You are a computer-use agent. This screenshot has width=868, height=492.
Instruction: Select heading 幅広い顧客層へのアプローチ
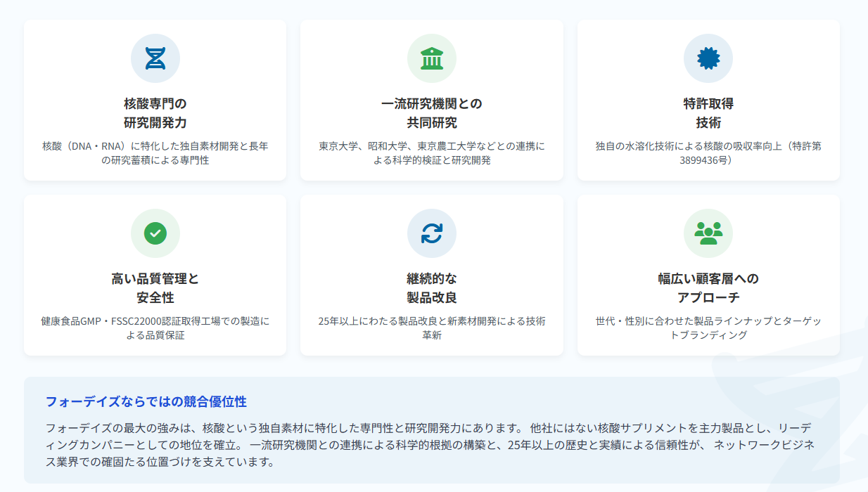click(x=708, y=288)
